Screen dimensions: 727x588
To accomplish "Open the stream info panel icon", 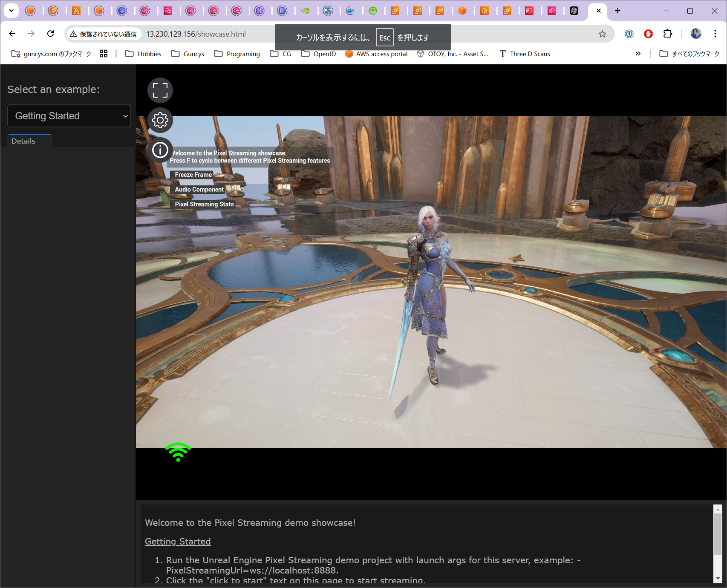I will [160, 150].
